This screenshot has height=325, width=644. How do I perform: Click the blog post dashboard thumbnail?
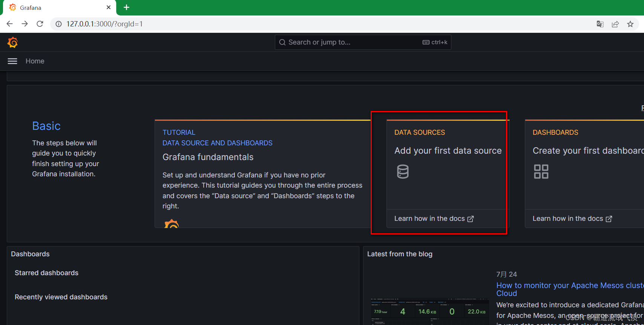coord(429,311)
